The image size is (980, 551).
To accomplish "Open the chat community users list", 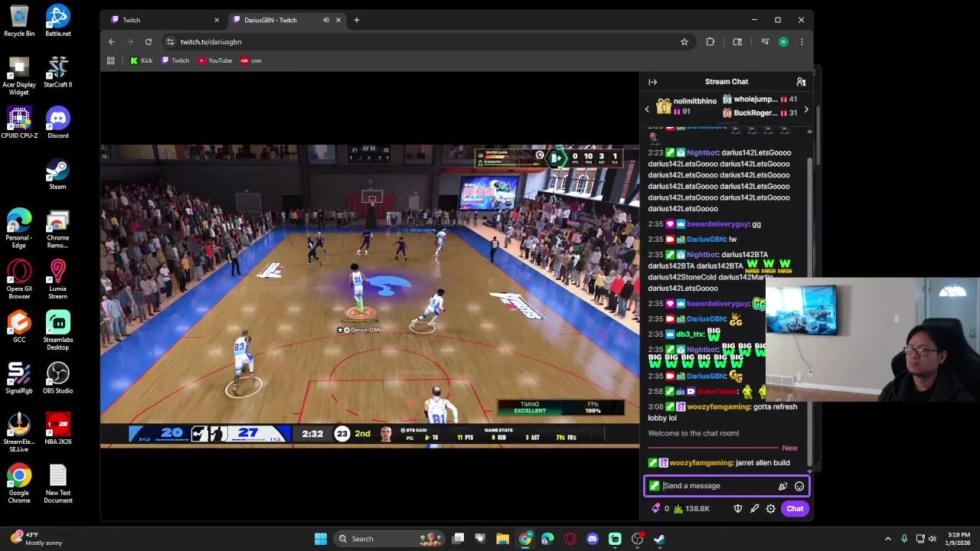I will point(801,82).
